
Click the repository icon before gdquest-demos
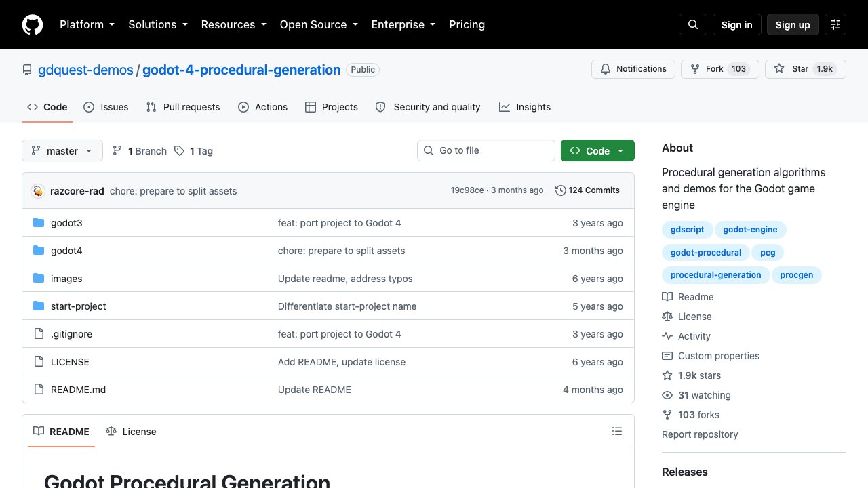pyautogui.click(x=27, y=70)
